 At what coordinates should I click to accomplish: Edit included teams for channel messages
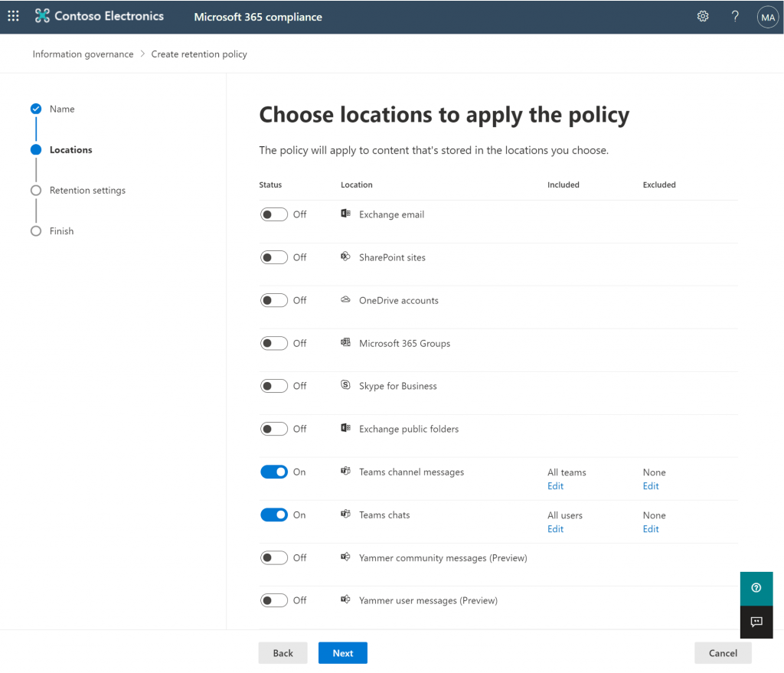[556, 486]
